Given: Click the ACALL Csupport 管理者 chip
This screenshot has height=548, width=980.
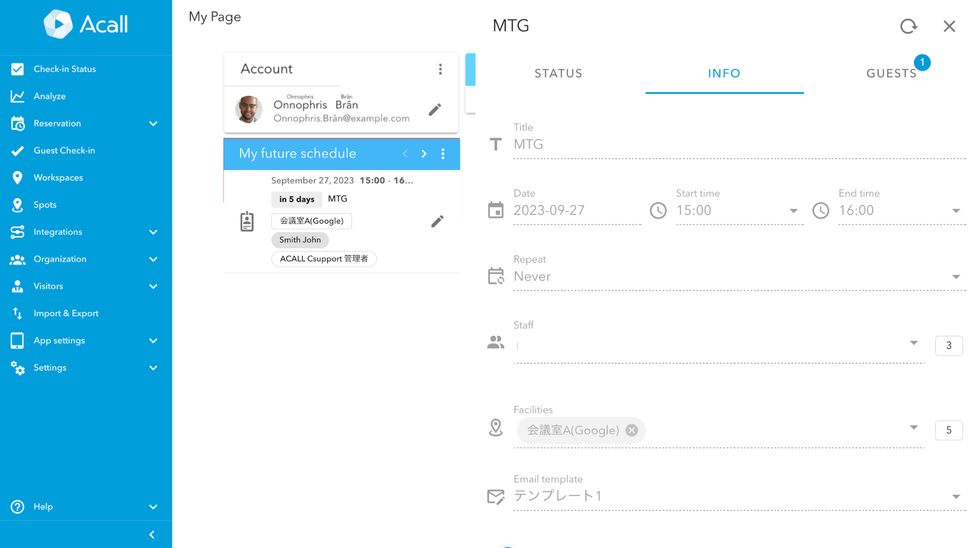Looking at the screenshot, I should [x=324, y=259].
